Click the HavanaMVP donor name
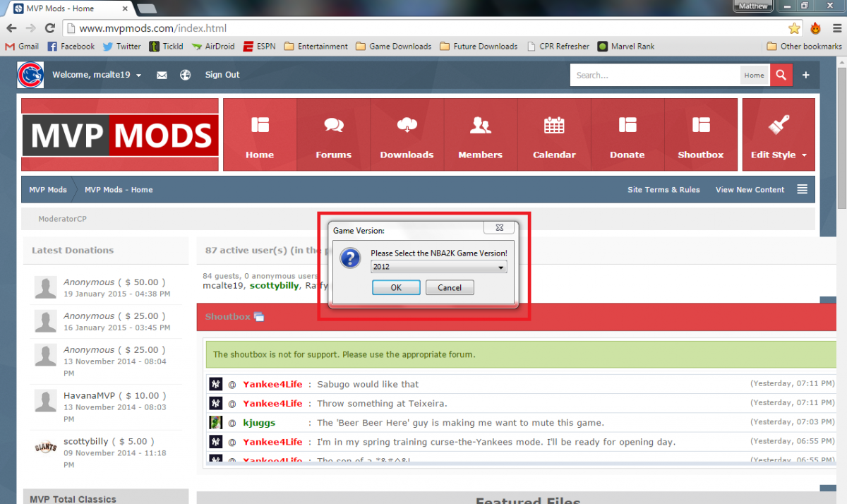This screenshot has height=504, width=847. pyautogui.click(x=89, y=396)
